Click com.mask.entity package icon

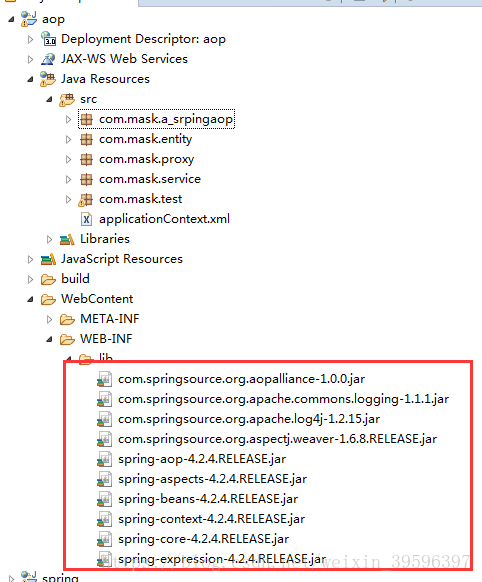point(86,140)
